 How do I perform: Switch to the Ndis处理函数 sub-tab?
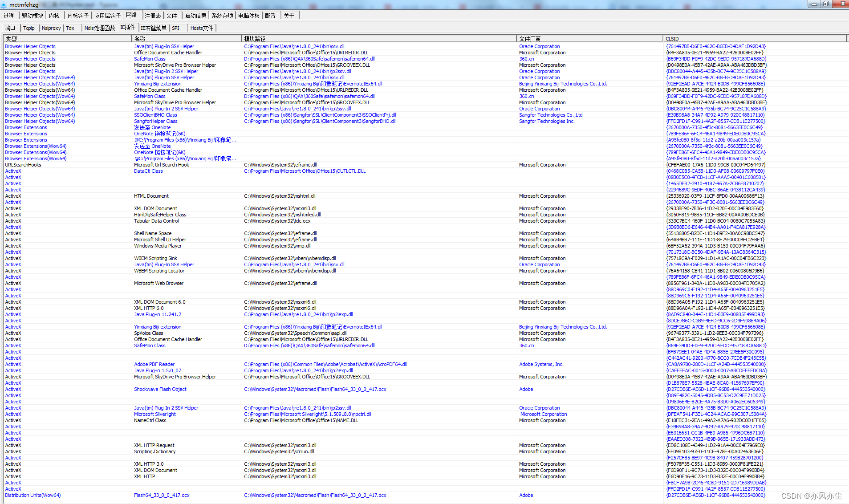tap(100, 28)
